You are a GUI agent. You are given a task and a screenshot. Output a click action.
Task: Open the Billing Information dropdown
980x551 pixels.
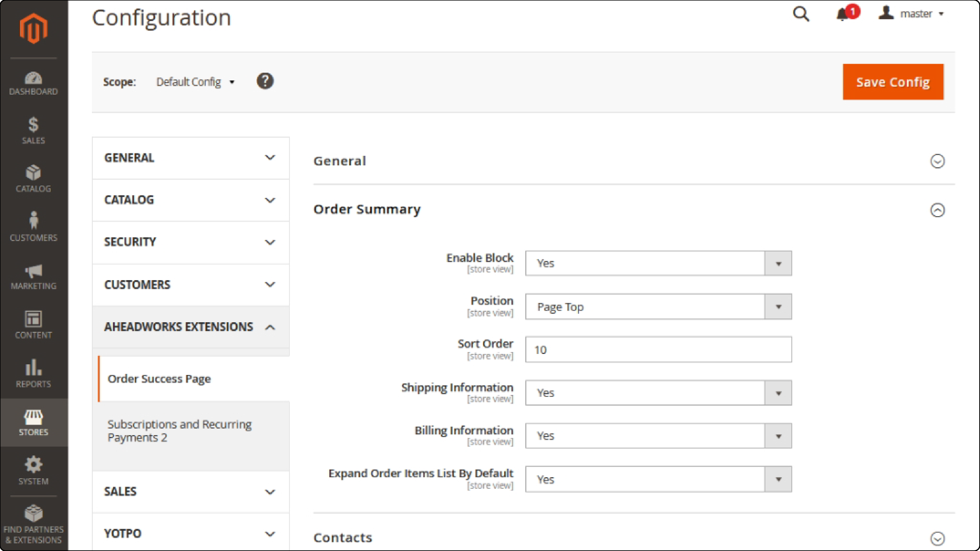tap(658, 436)
